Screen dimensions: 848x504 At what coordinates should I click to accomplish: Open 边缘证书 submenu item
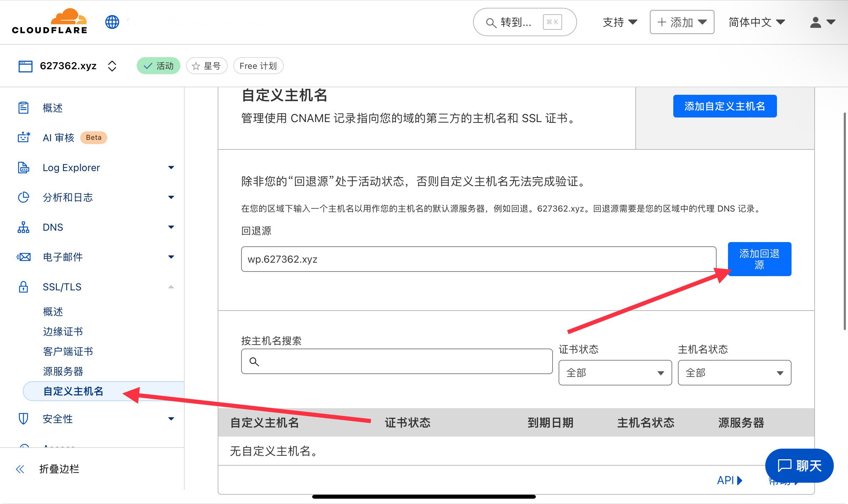(x=63, y=332)
